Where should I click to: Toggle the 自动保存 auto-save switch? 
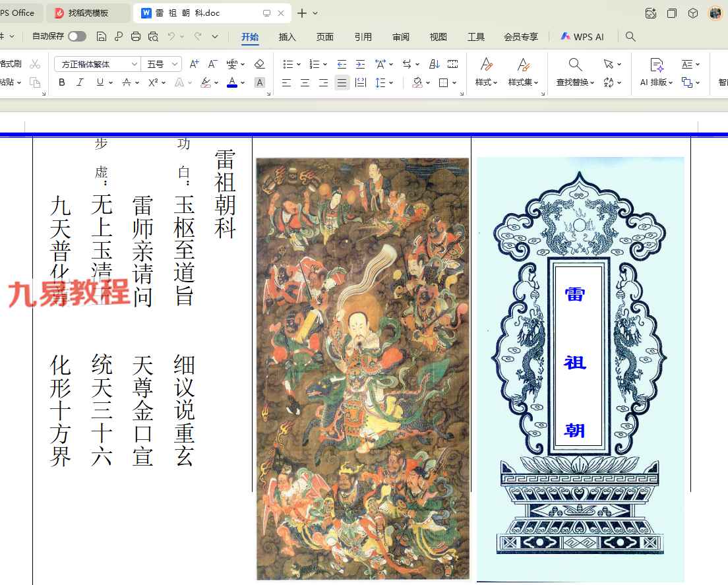(x=77, y=36)
